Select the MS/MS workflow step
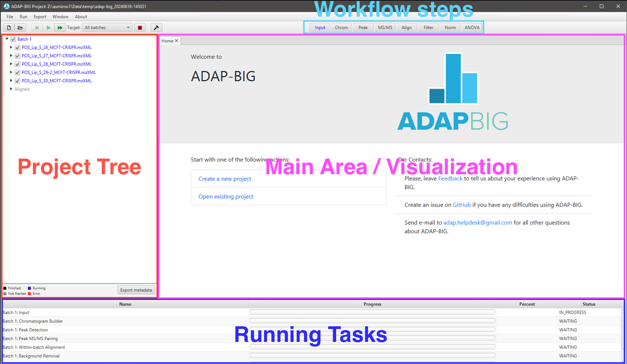Viewport: 627px width, 364px height. [385, 28]
